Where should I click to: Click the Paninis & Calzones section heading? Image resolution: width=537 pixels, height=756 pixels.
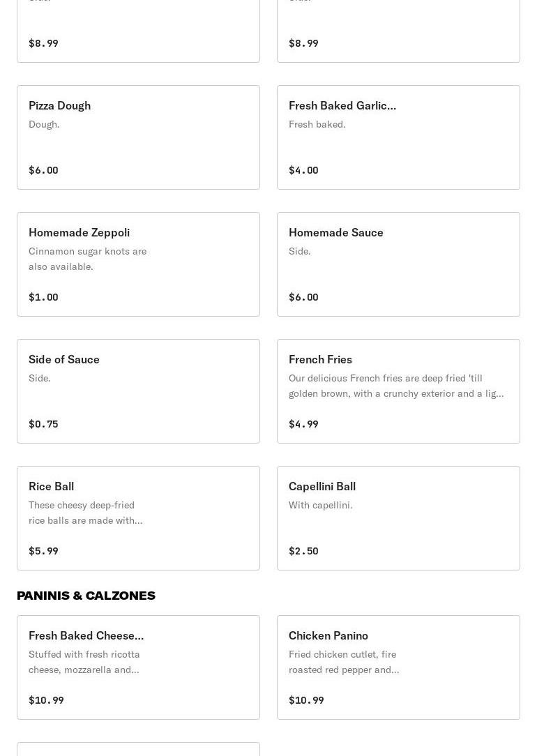(86, 595)
